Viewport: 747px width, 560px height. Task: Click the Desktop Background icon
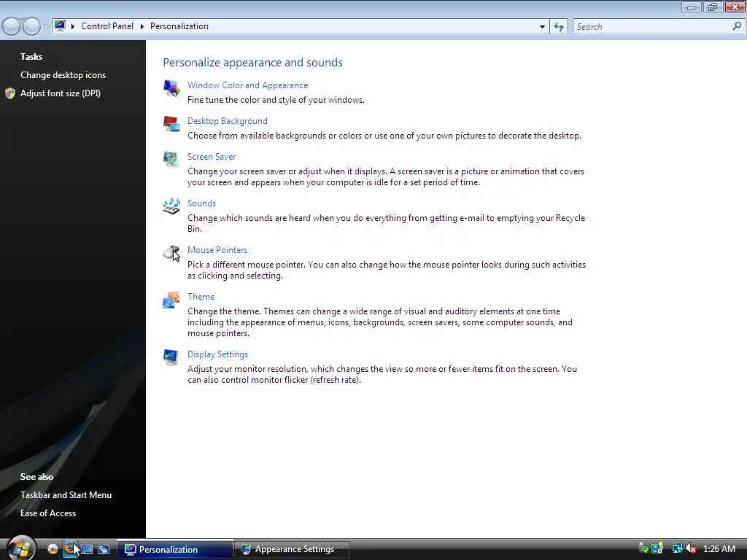(x=171, y=124)
